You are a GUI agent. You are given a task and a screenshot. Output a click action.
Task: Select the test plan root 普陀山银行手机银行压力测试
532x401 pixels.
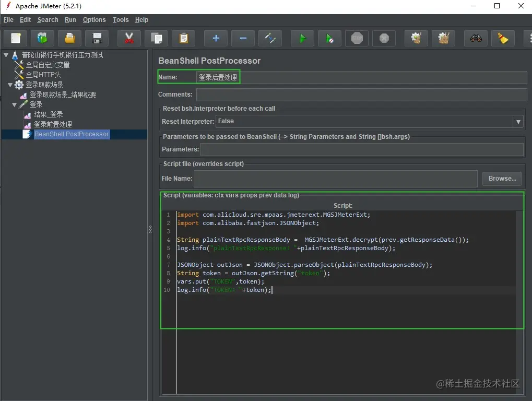[x=63, y=55]
